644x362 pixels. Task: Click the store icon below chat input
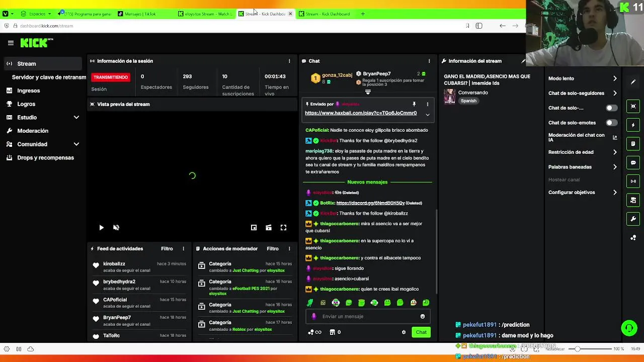[x=332, y=332]
